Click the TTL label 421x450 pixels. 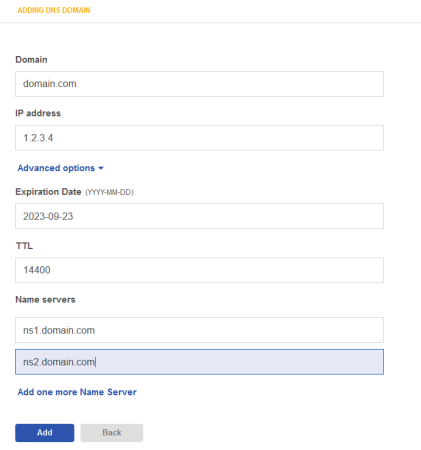pos(24,246)
